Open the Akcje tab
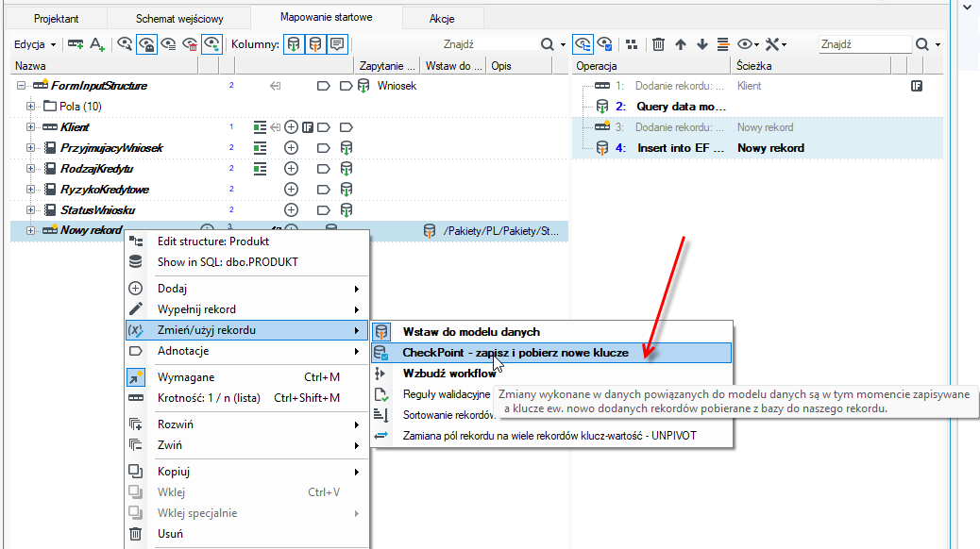The image size is (980, 549). (442, 19)
